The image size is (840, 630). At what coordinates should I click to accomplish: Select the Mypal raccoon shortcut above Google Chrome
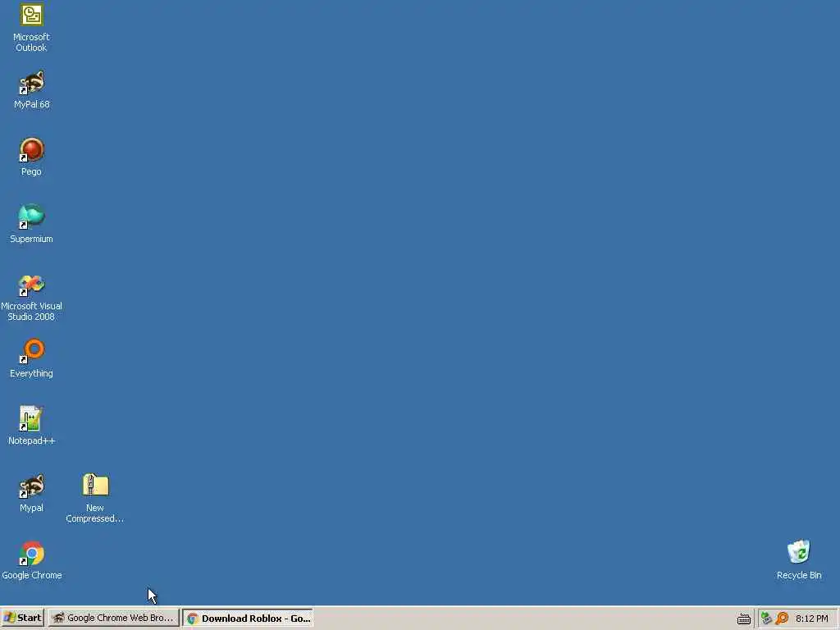[x=32, y=493]
